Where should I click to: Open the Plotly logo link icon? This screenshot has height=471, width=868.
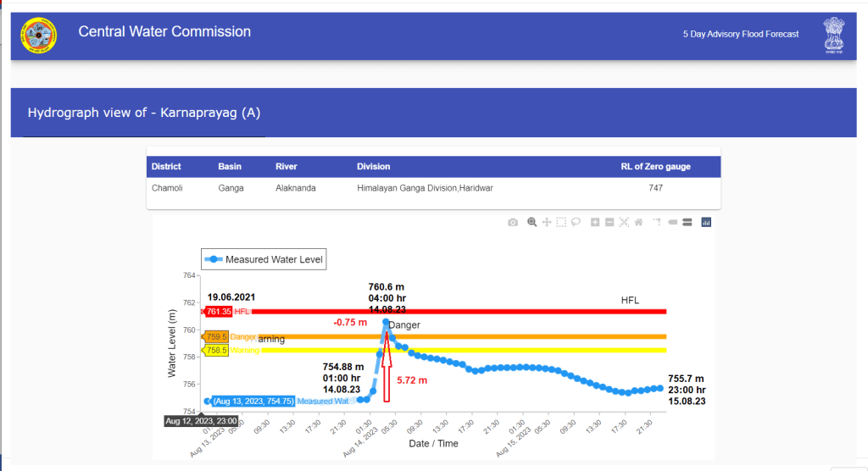pyautogui.click(x=706, y=222)
